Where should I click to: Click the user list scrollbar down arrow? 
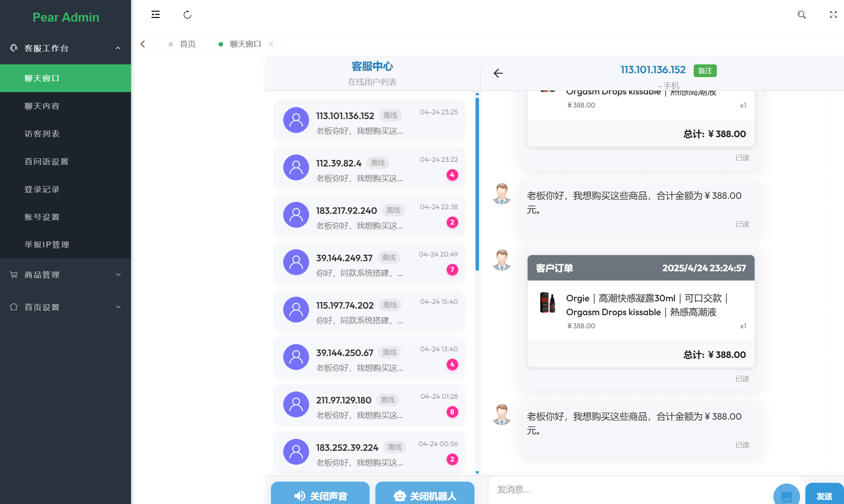pyautogui.click(x=477, y=472)
